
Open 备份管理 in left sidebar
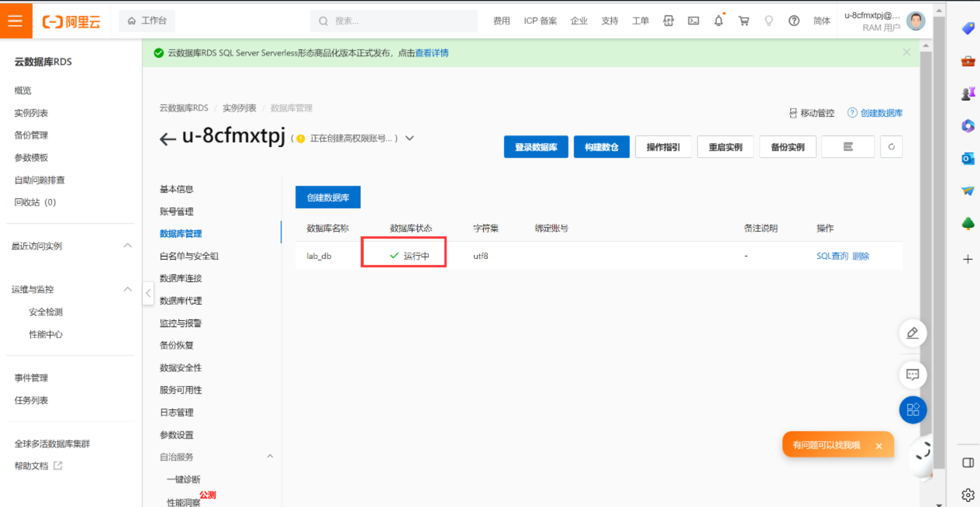[31, 135]
